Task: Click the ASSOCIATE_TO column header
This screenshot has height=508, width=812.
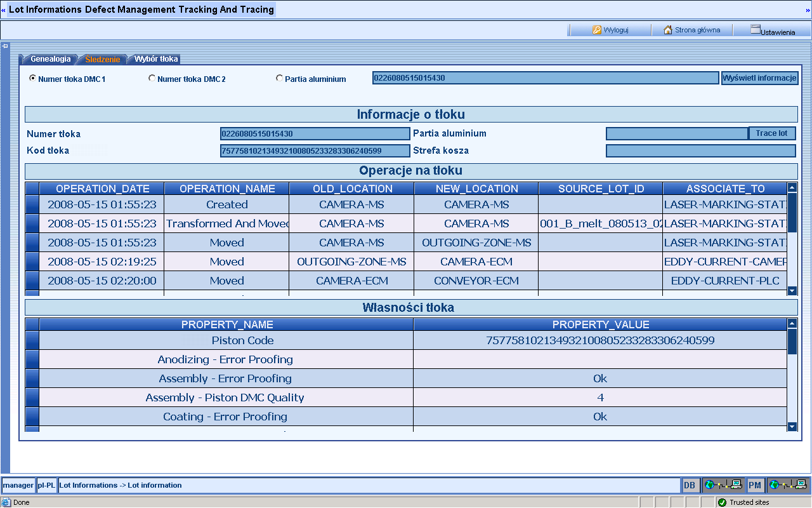Action: coord(725,189)
